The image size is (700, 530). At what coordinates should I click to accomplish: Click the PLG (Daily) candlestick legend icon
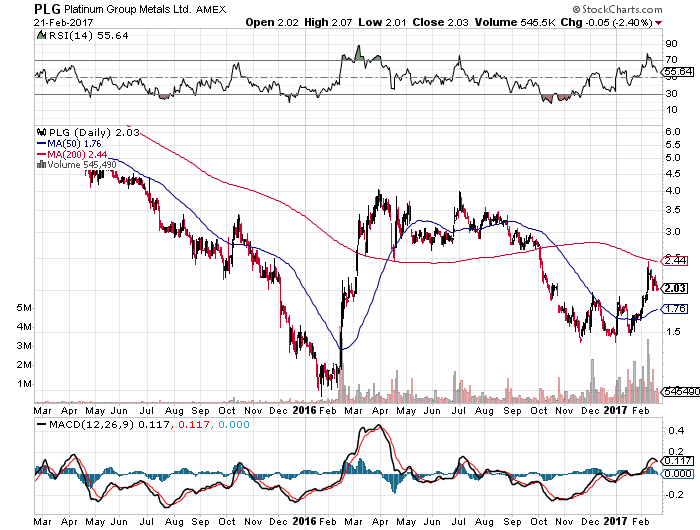pos(42,132)
